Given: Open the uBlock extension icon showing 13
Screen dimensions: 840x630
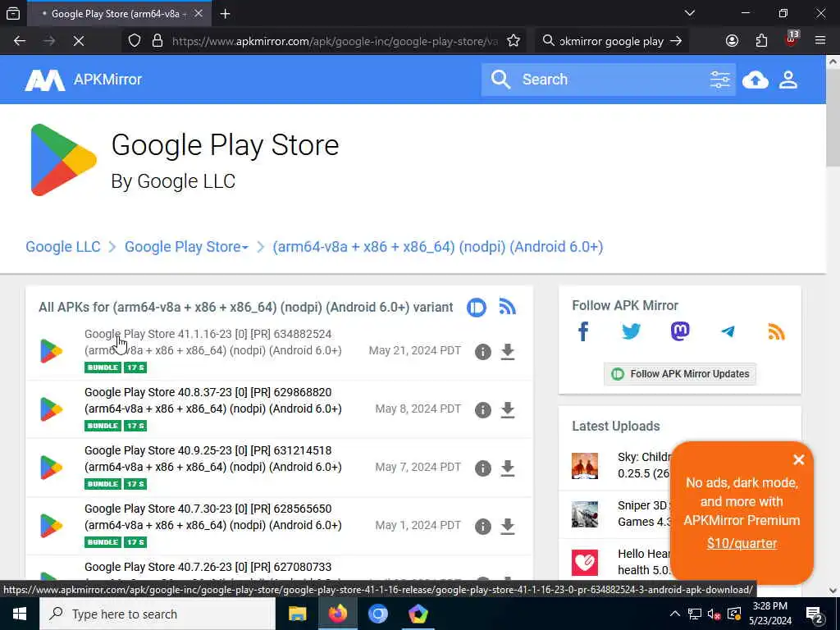Looking at the screenshot, I should [792, 39].
